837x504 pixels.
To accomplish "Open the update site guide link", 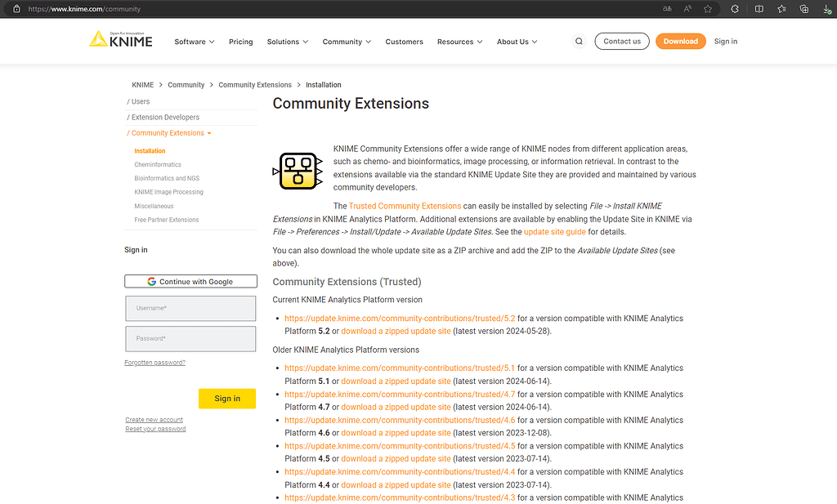I will [x=555, y=232].
